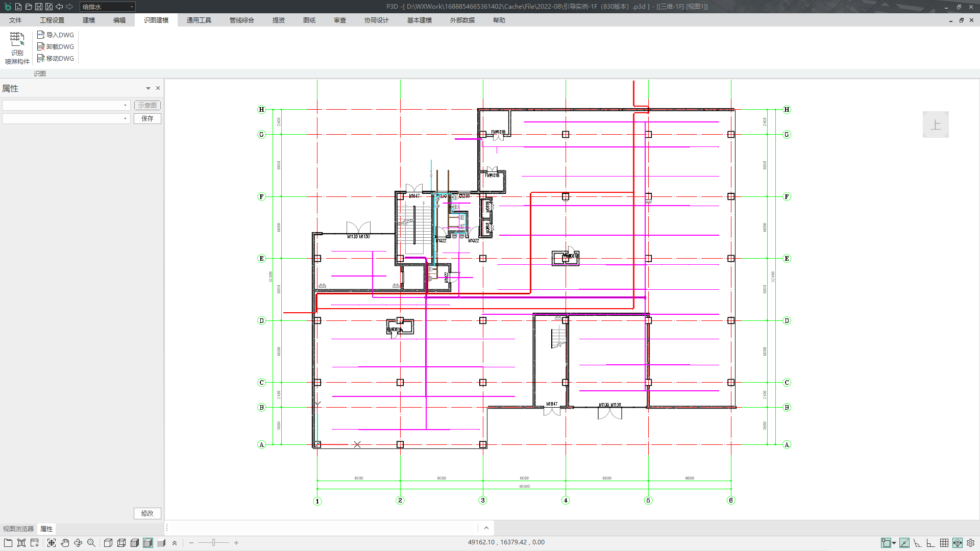
Task: Click the 识别喷淋构件 (recognize sprinkler components) tool
Action: click(x=17, y=48)
